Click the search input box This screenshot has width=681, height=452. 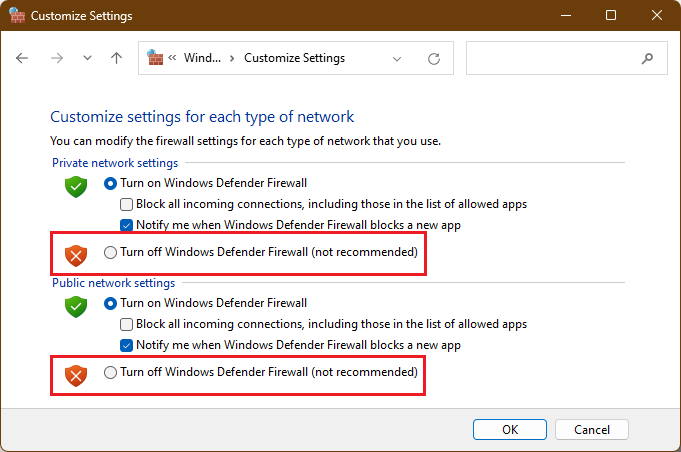pyautogui.click(x=567, y=58)
